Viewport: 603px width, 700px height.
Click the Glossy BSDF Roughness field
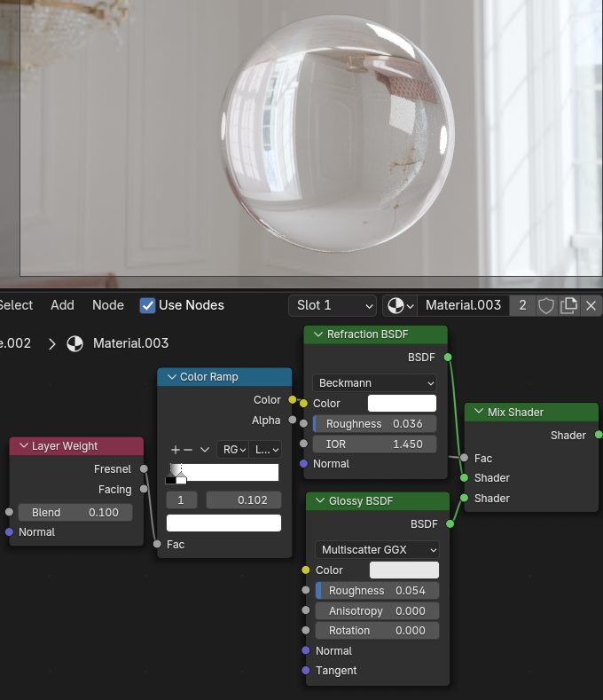376,591
